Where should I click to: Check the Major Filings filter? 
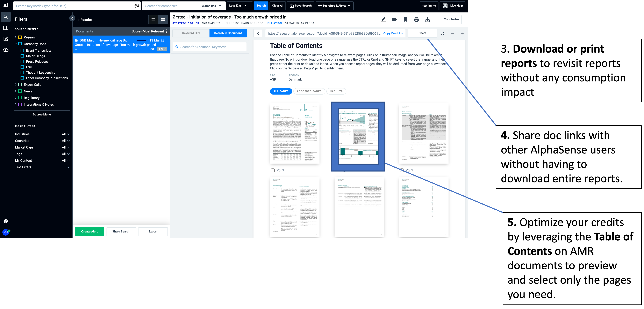pos(22,56)
